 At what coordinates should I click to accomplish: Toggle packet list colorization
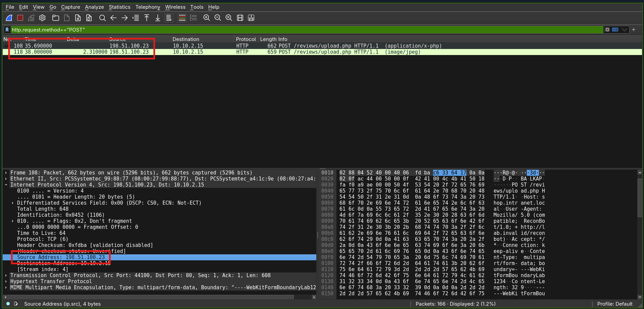coord(182,18)
